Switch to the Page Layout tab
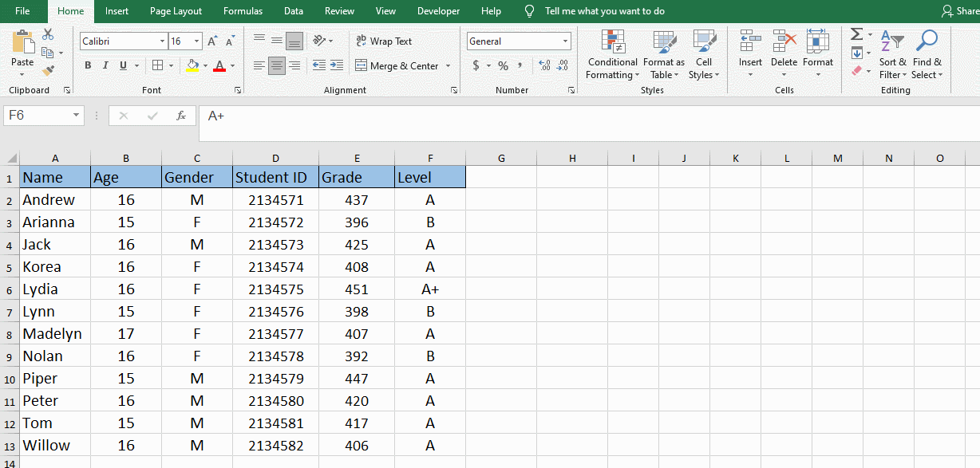Viewport: 980px width, 468px height. 176,11
